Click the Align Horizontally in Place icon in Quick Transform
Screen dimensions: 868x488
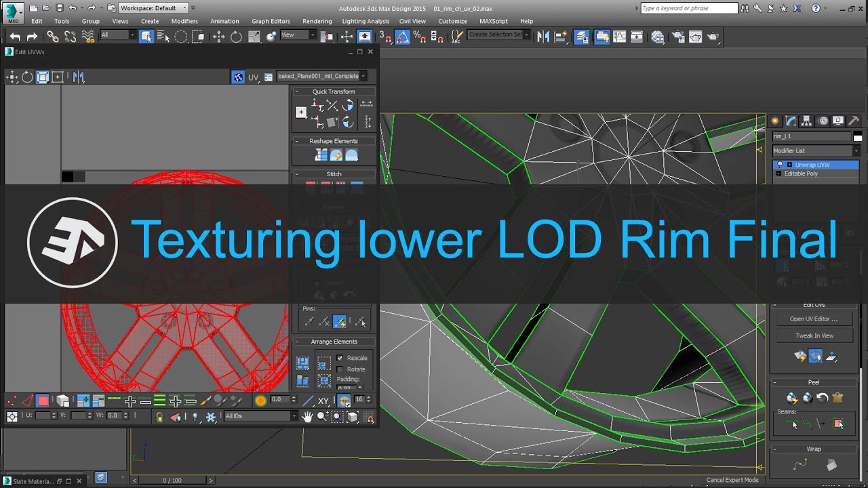(x=317, y=105)
